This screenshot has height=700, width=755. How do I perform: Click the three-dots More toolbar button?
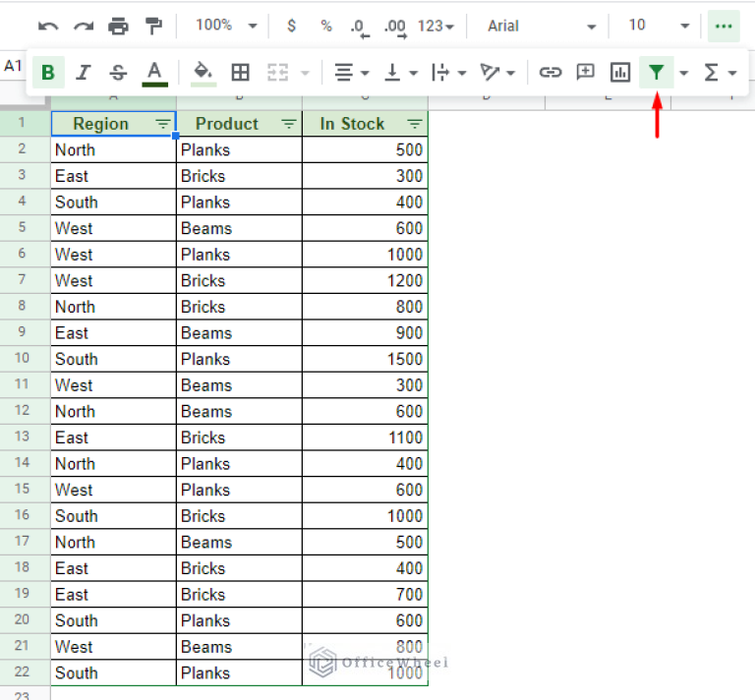coord(724,26)
